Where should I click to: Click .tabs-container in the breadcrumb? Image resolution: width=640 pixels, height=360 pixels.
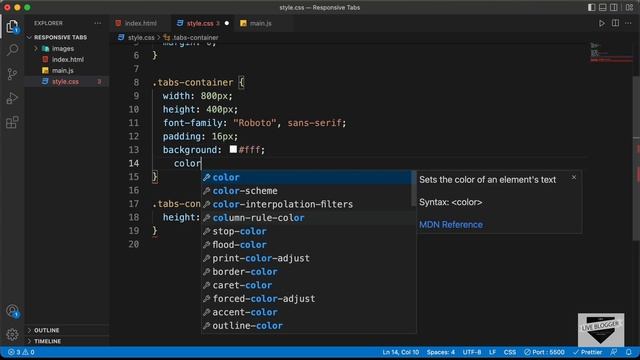[195, 38]
